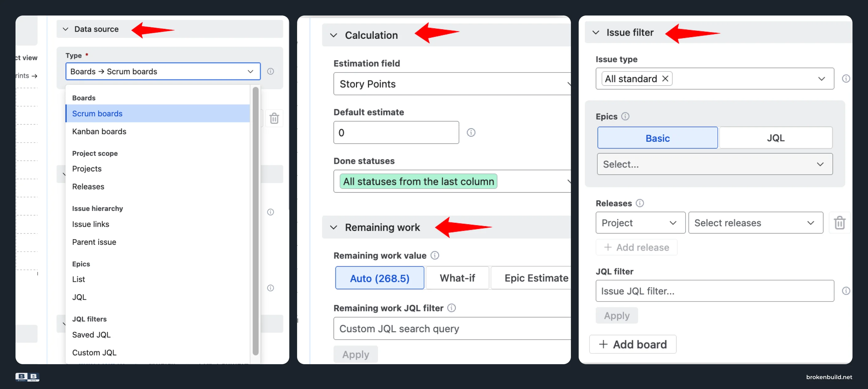
Task: Remove All standard tag with X
Action: [x=665, y=78]
